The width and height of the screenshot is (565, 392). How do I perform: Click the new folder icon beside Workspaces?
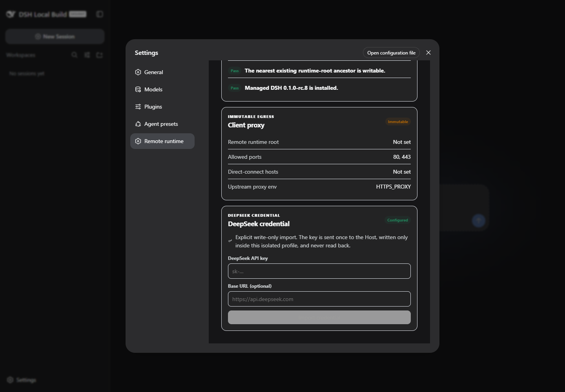pos(99,55)
